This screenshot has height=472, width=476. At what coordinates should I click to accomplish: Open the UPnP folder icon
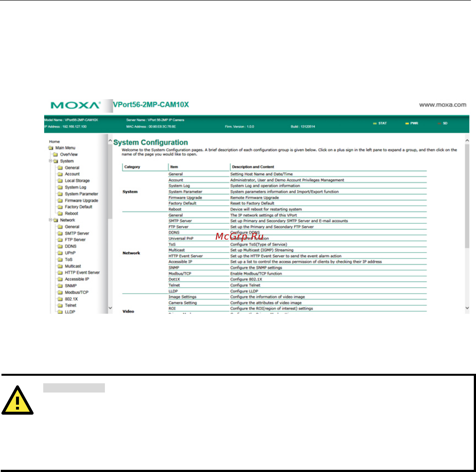pos(60,253)
